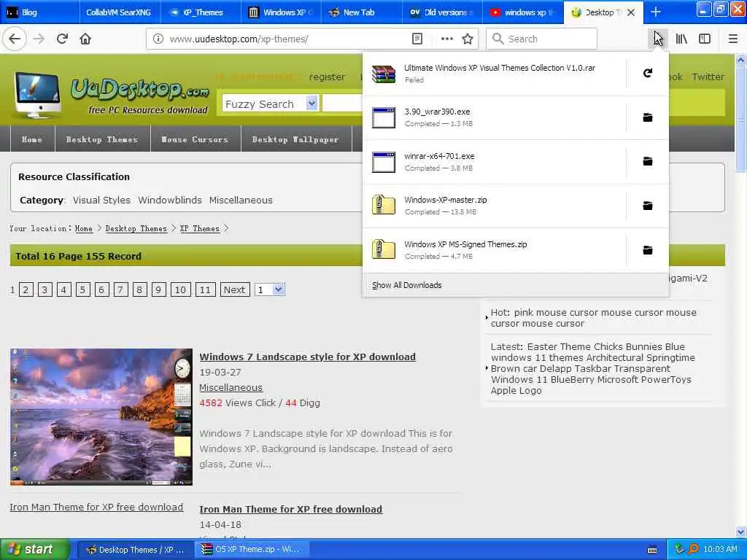The image size is (747, 560).
Task: Go to results page 11
Action: point(205,289)
